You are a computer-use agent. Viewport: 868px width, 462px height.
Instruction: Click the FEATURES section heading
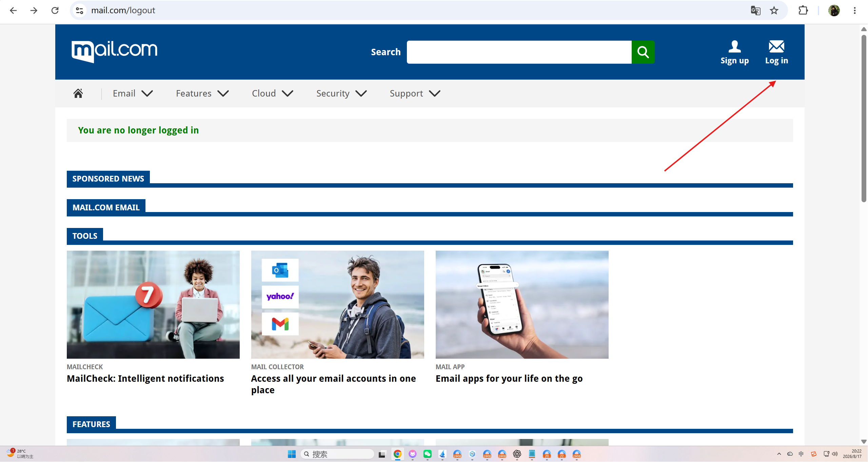[91, 424]
